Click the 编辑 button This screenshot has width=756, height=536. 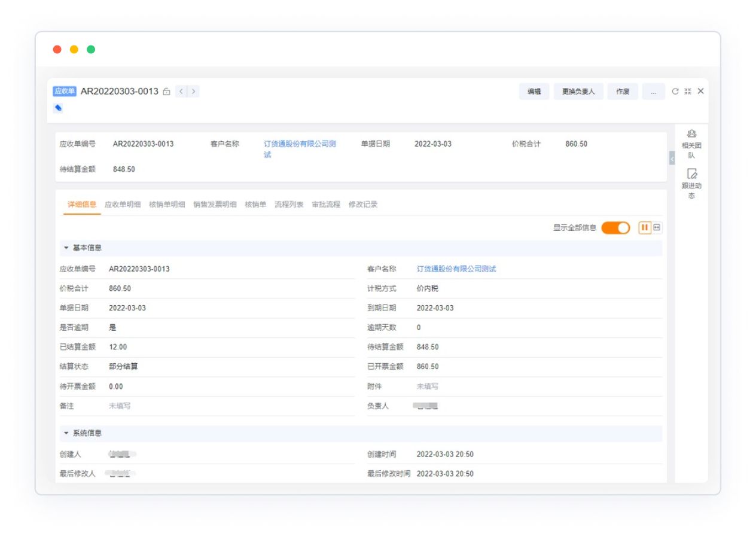(x=534, y=92)
